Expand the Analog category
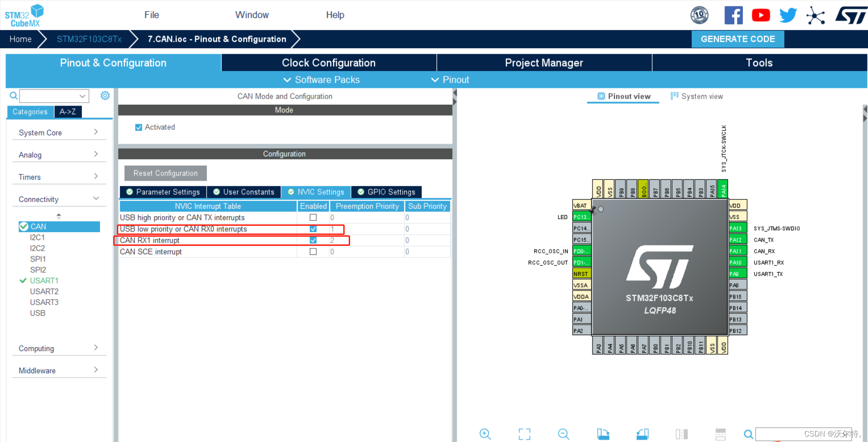This screenshot has width=868, height=442. point(59,155)
